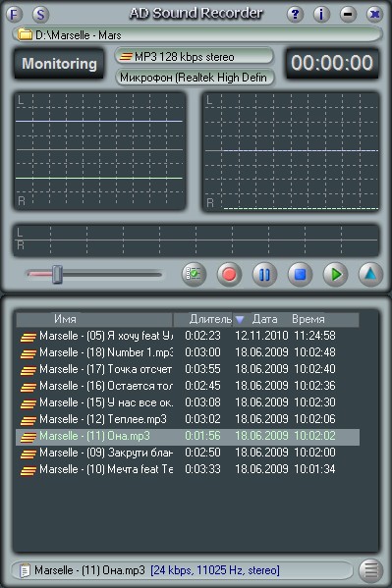392x588 pixels.
Task: Play with the green Play button
Action: pos(335,275)
